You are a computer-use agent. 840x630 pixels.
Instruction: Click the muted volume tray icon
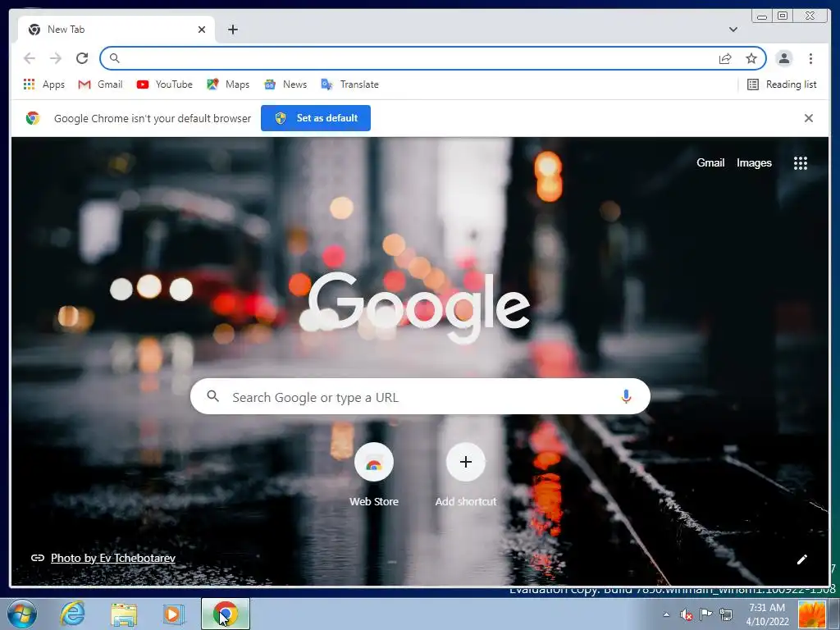[686, 614]
